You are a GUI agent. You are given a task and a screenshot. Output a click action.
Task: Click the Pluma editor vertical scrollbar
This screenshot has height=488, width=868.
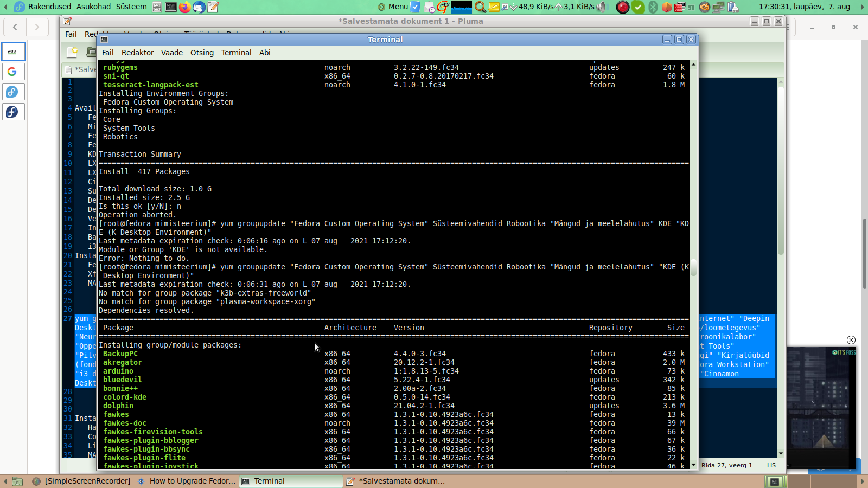pyautogui.click(x=781, y=171)
